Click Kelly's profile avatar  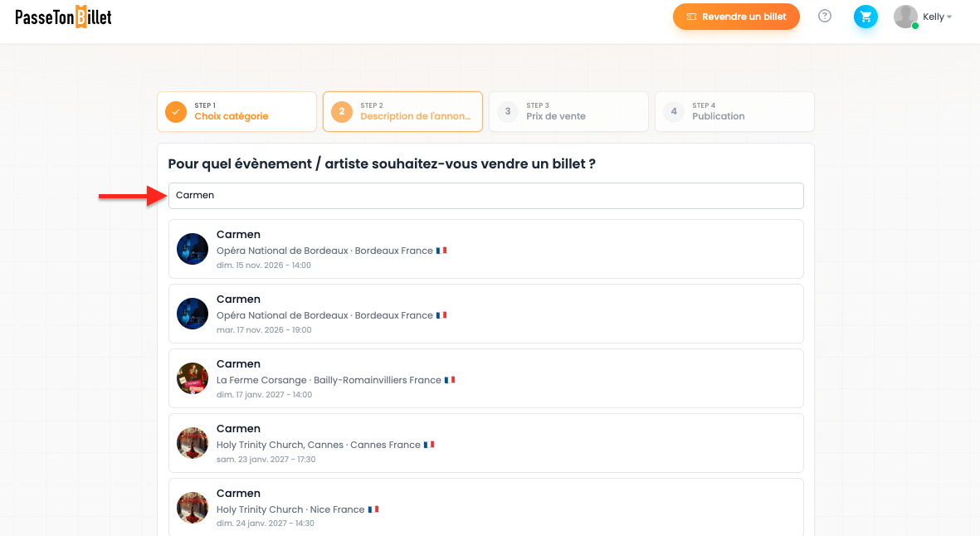[x=905, y=17]
